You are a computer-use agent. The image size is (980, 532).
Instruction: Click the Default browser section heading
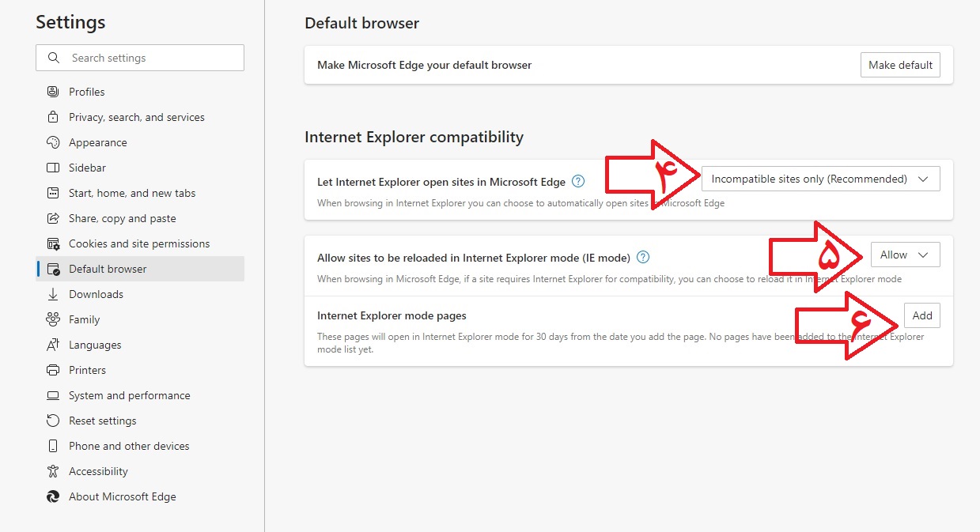361,23
